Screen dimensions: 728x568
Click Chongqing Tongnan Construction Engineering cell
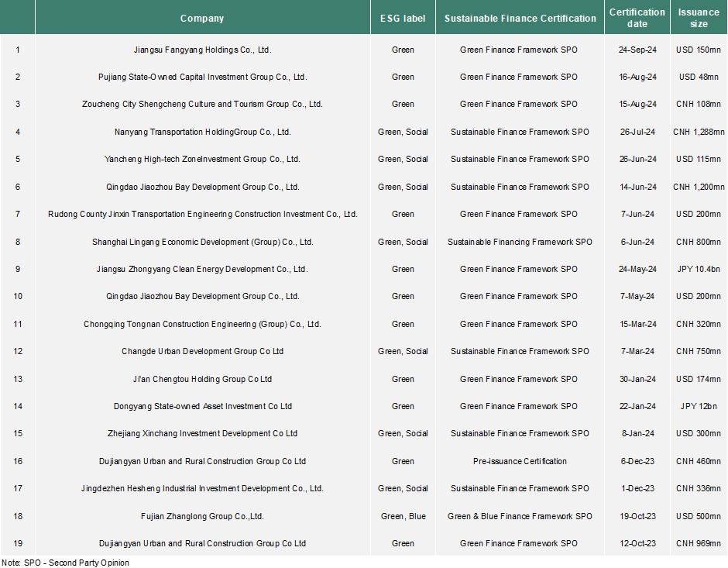coord(202,324)
